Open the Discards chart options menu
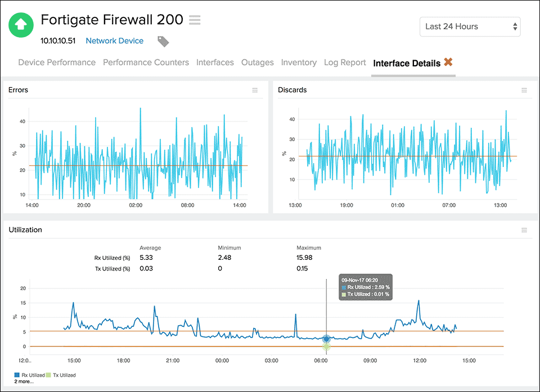 [524, 90]
